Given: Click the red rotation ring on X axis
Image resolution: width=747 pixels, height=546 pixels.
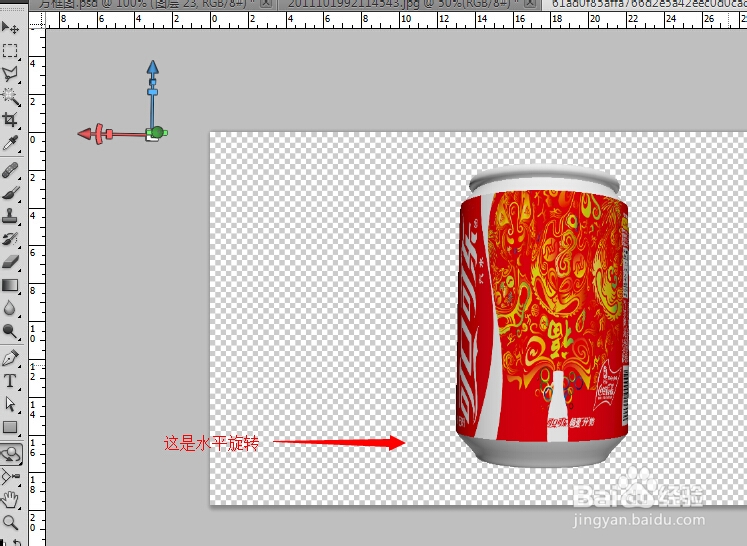Looking at the screenshot, I should (99, 134).
